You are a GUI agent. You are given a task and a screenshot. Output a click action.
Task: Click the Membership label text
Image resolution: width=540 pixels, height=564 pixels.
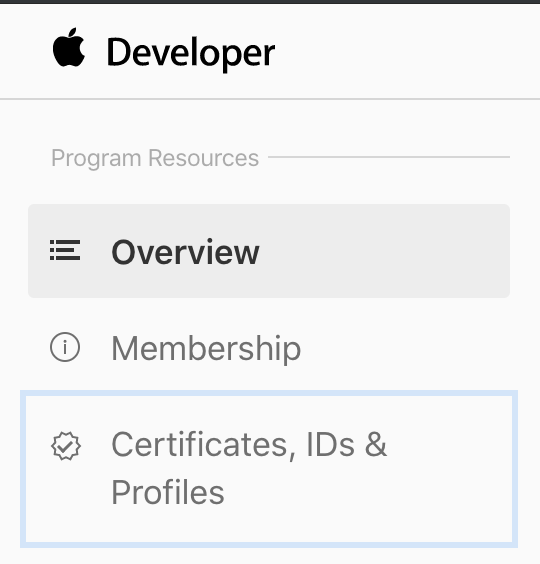pyautogui.click(x=206, y=348)
